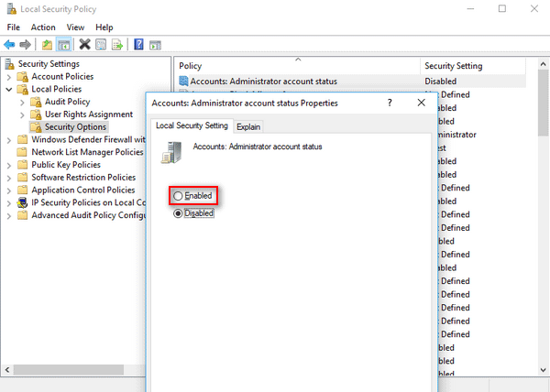Open the Help menu
Image resolution: width=550 pixels, height=392 pixels.
(x=104, y=27)
